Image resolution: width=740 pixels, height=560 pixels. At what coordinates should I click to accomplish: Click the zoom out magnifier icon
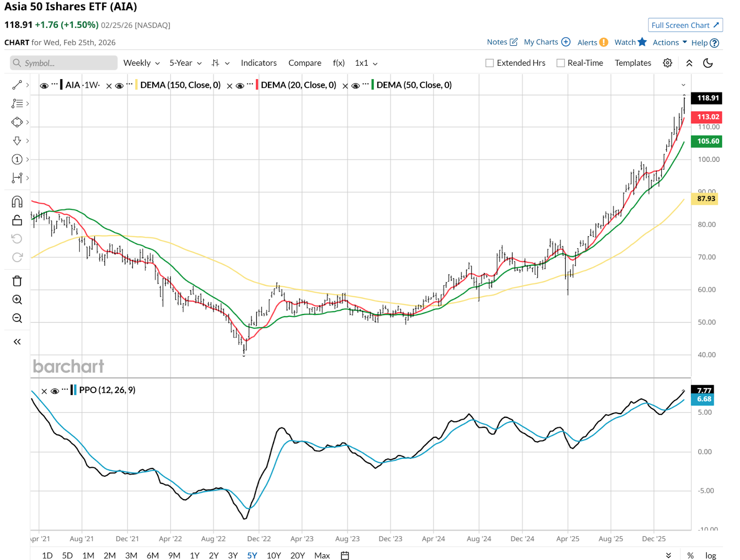click(x=17, y=318)
